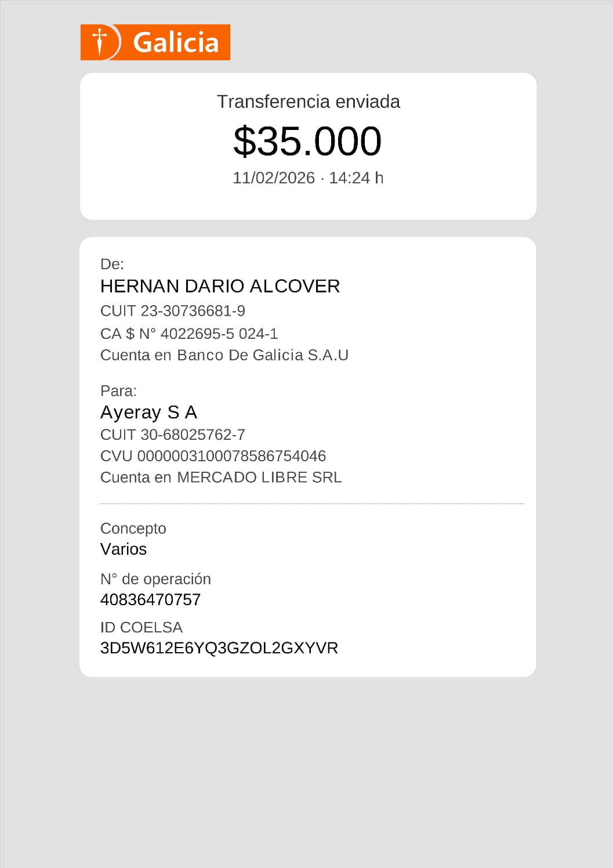Click the 'Concepto' label
The width and height of the screenshot is (613, 868).
133,528
